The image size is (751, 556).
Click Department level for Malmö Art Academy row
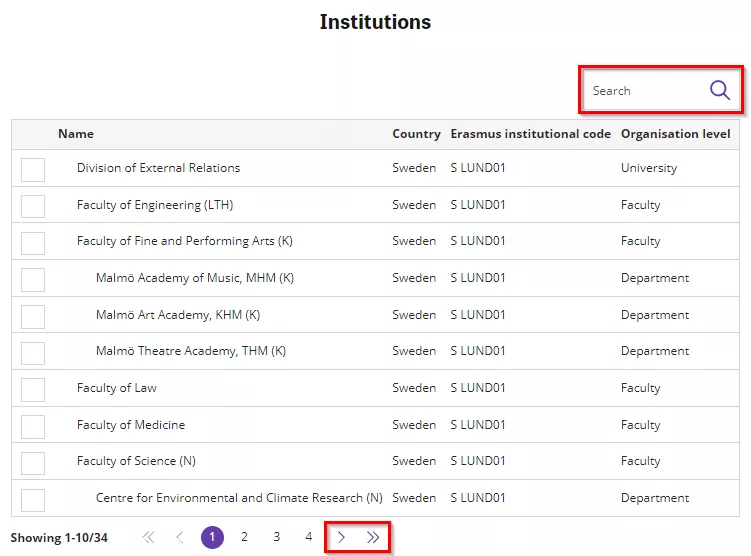pyautogui.click(x=655, y=315)
